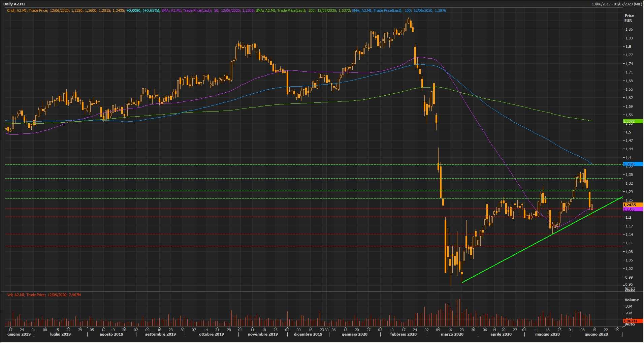Viewport: 644px width, 343px height.
Task: Click the Daily A2.MI chart title
Action: click(x=14, y=4)
